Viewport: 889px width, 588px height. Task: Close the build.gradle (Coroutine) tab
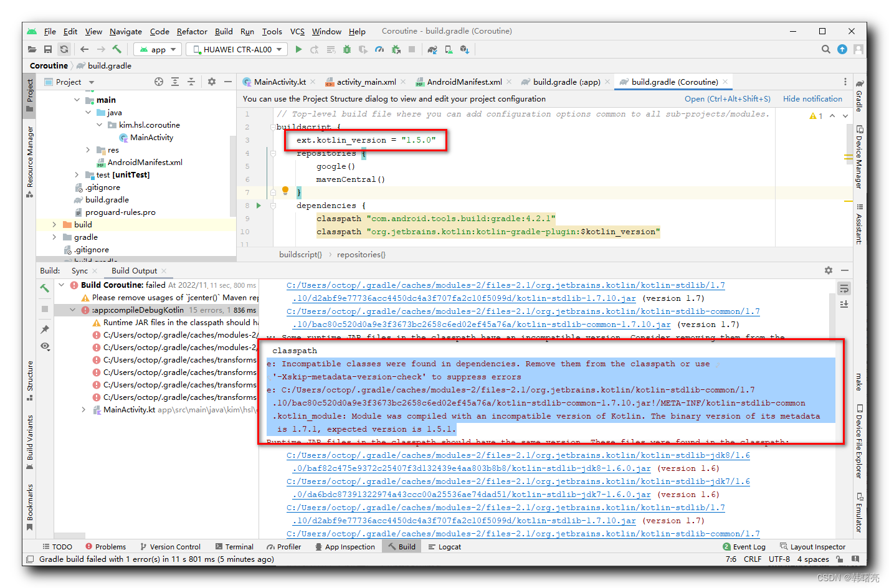click(725, 82)
